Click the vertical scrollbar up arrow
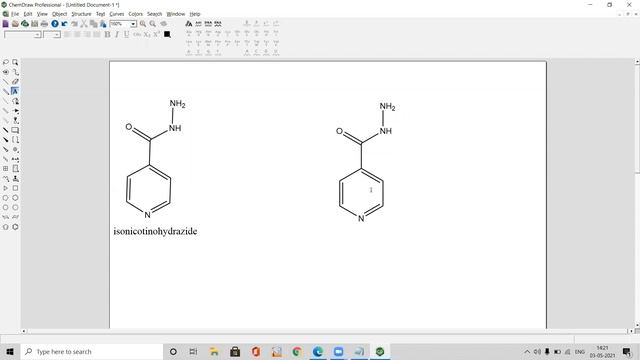 pos(637,62)
